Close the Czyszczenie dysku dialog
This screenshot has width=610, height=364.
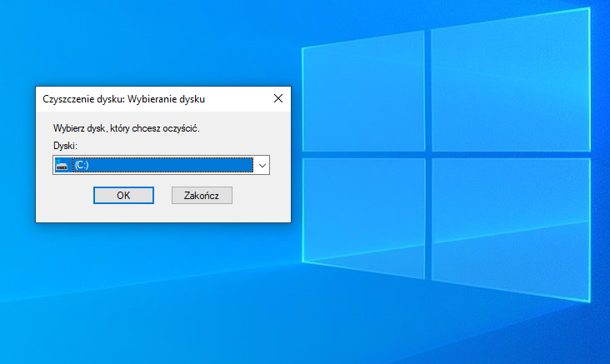click(278, 98)
